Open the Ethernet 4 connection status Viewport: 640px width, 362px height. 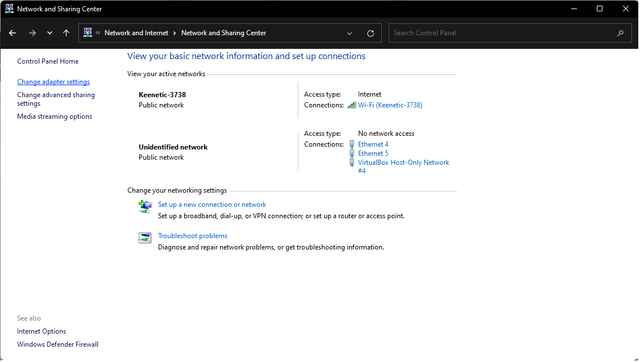(373, 144)
